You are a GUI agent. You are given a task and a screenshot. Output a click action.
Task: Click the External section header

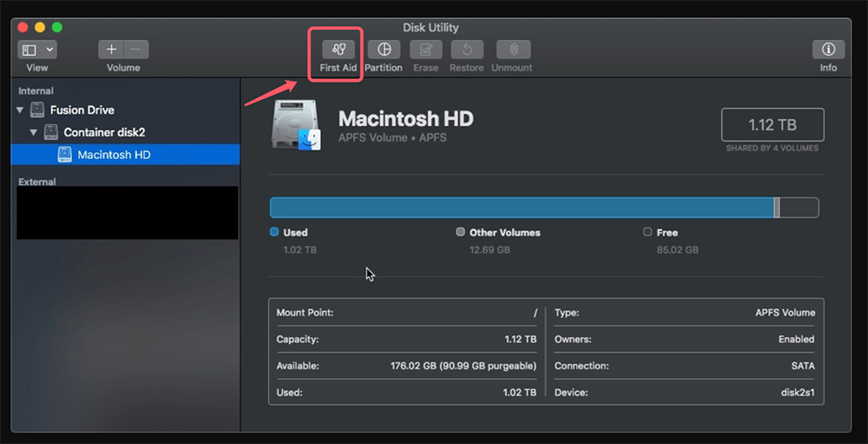click(37, 182)
